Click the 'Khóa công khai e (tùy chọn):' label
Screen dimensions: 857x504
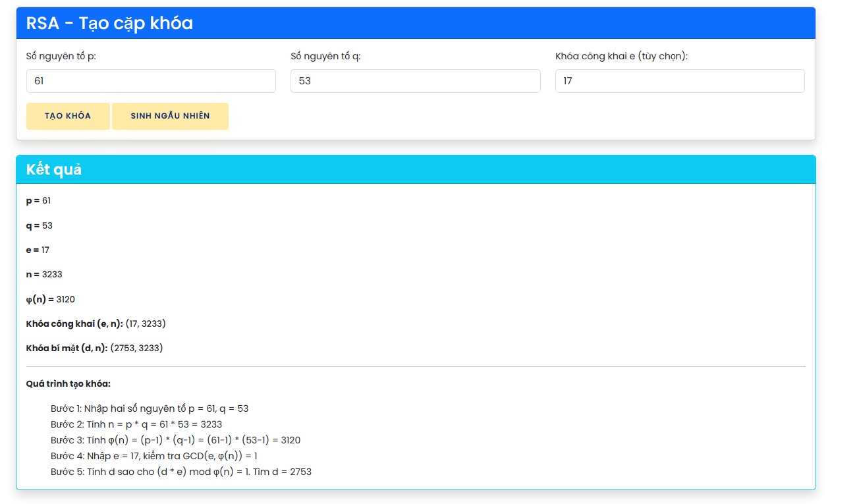click(621, 56)
